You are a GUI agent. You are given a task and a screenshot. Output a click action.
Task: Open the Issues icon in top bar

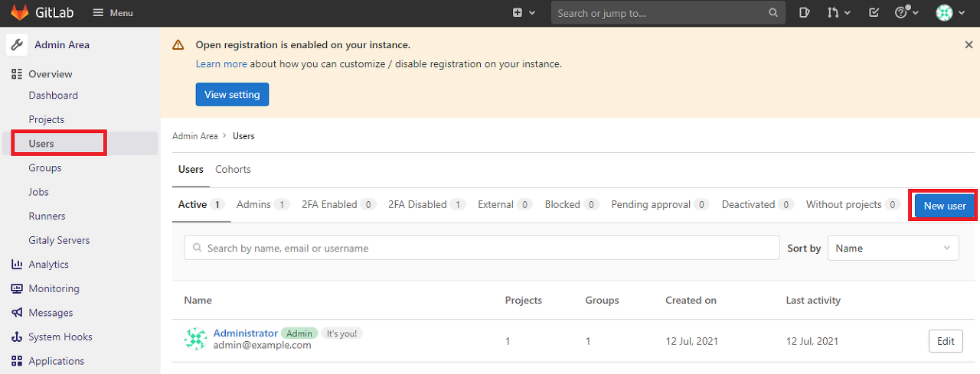coord(805,13)
